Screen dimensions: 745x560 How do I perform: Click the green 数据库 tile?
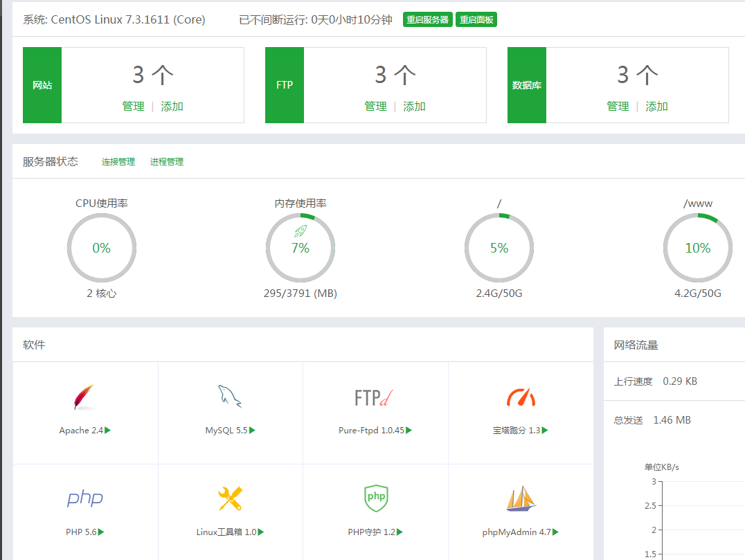coord(527,85)
